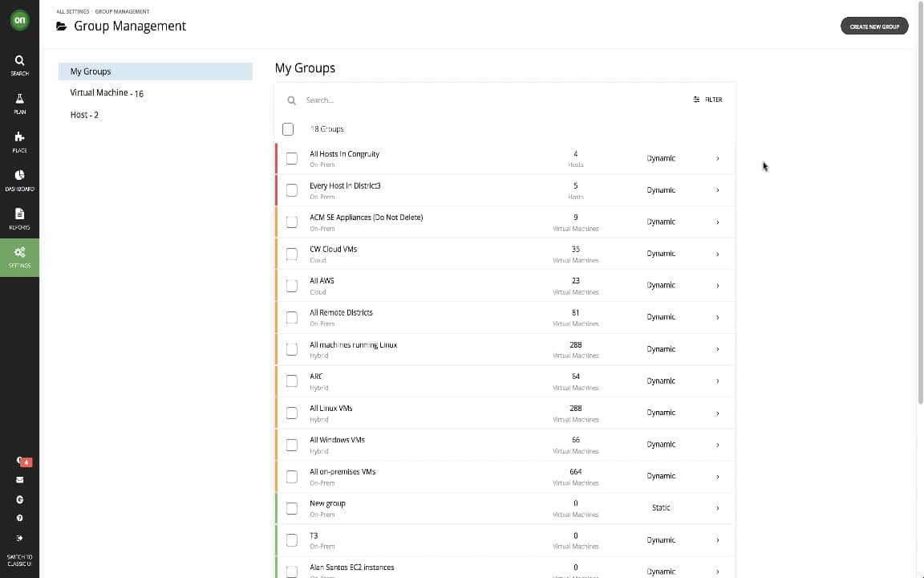Select Virtual Machine - 16 category

point(107,92)
